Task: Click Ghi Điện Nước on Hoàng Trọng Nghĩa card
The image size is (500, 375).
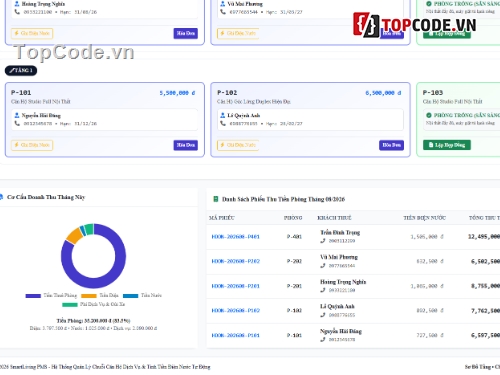Action: [x=32, y=33]
